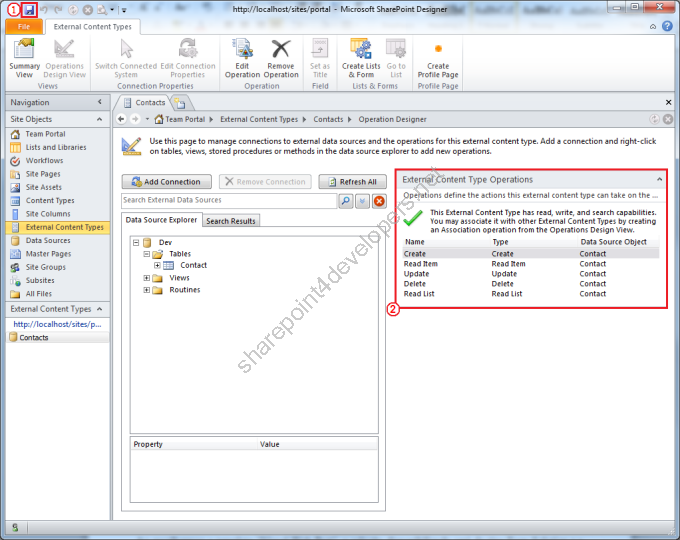Switch to the Search Results tab
This screenshot has width=680, height=540.
tap(231, 221)
